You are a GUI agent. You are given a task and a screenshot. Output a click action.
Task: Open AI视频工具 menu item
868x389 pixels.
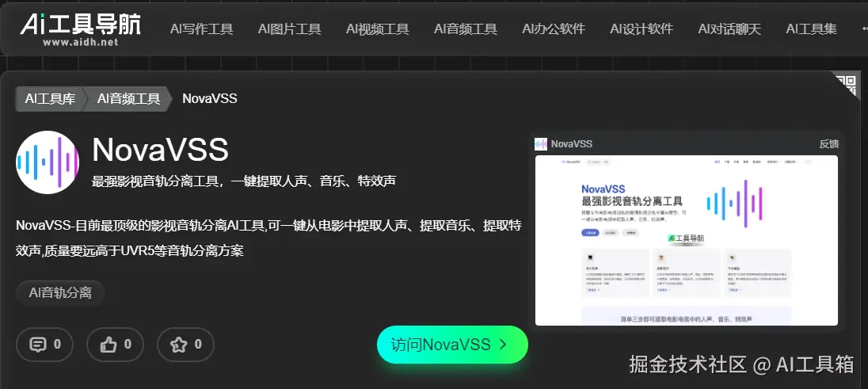click(378, 29)
